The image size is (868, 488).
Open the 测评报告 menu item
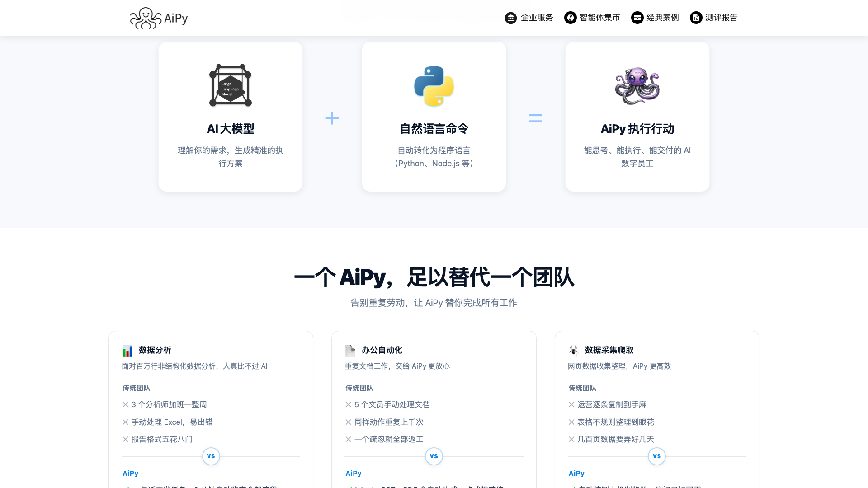(714, 18)
